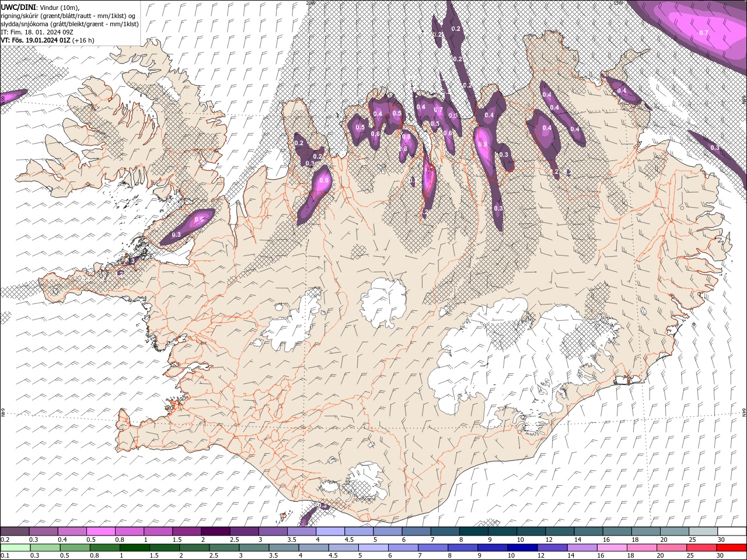Click the UWC/DINI title text
This screenshot has height=560, width=747.
(x=19, y=6)
